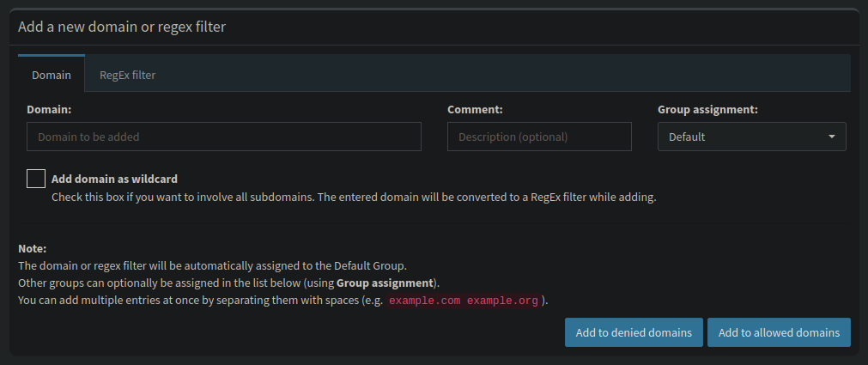Click the Description (optional) comment field
This screenshot has width=868, height=365.
click(x=539, y=137)
